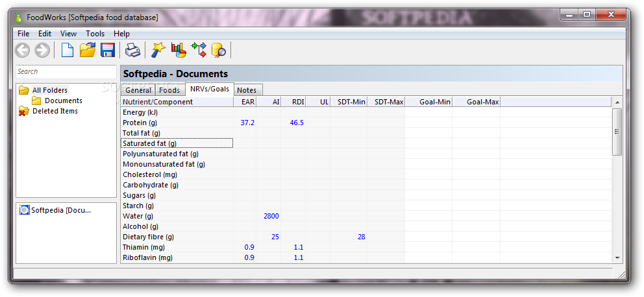Select the Protein (g) row label
644x297 pixels.
[140, 123]
